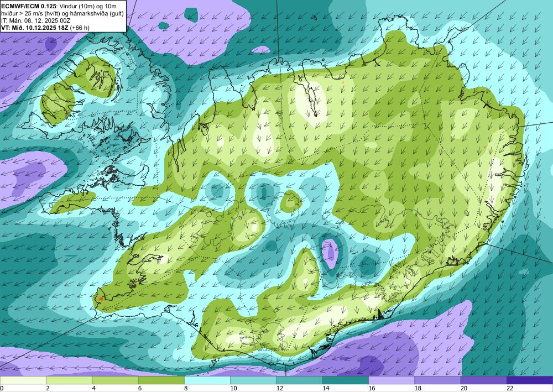This screenshot has width=553, height=392.
Task: Click the legend label "10"
Action: click(x=233, y=388)
